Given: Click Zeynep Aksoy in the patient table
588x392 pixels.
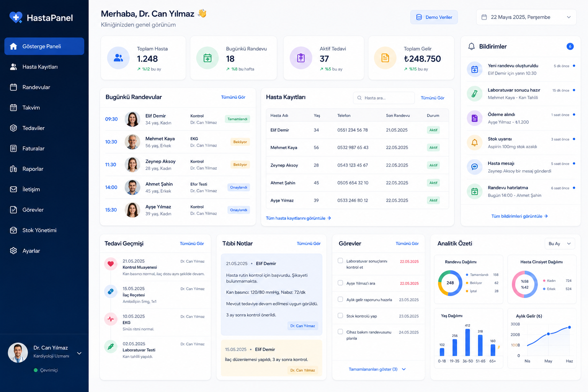Looking at the screenshot, I should [x=284, y=165].
